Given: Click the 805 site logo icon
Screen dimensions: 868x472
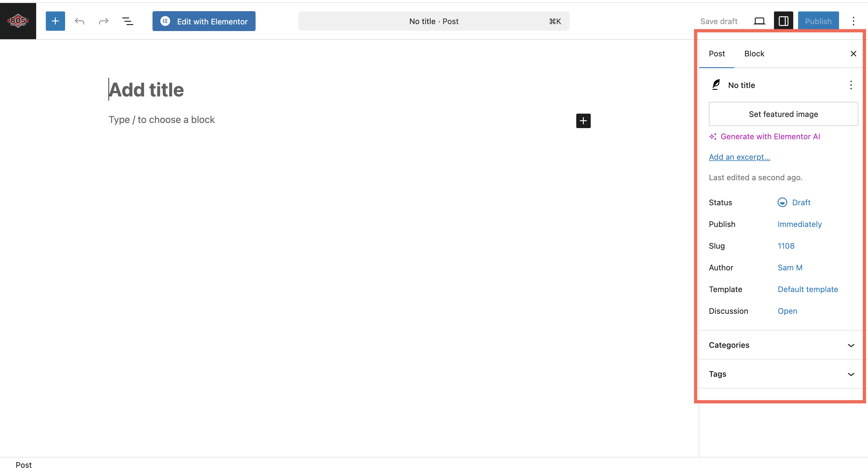Looking at the screenshot, I should [18, 21].
